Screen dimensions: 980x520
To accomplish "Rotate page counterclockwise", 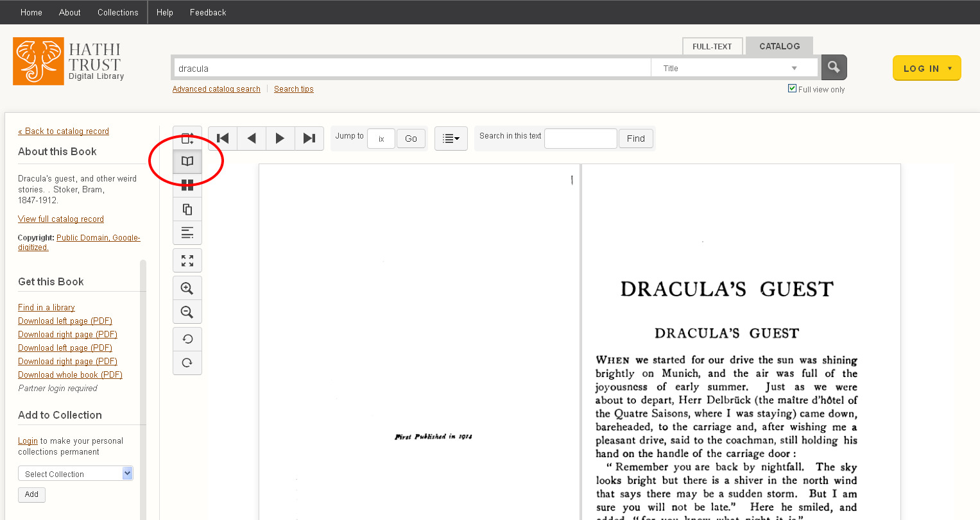I will click(x=187, y=339).
